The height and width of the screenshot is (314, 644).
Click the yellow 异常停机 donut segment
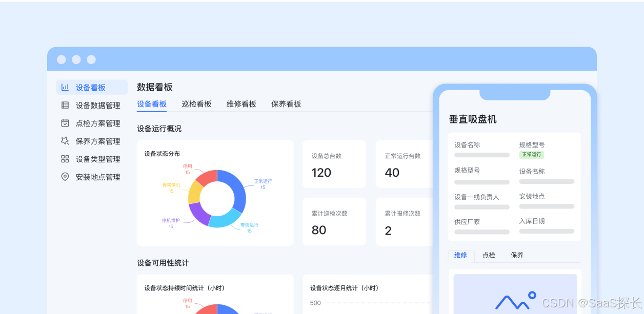pos(195,194)
